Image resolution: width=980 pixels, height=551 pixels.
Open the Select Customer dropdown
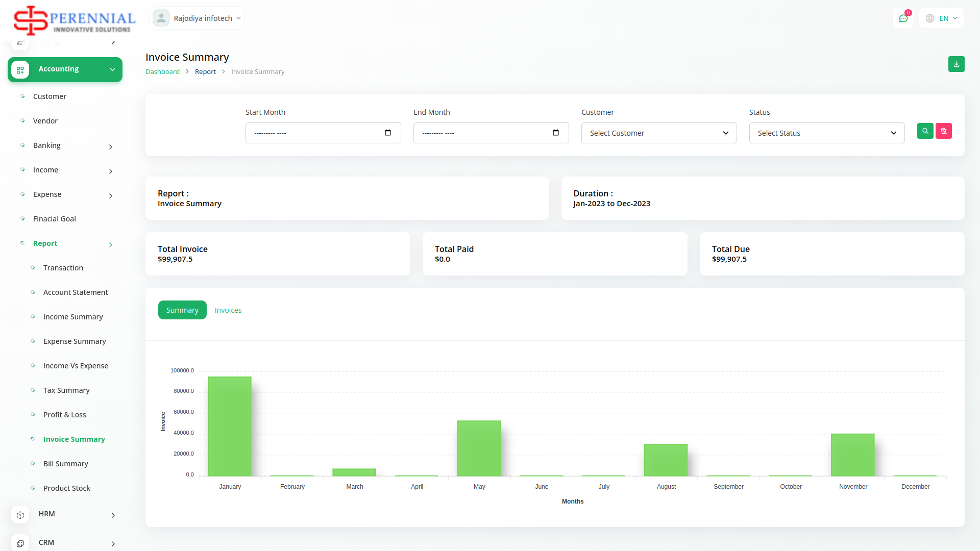[658, 133]
